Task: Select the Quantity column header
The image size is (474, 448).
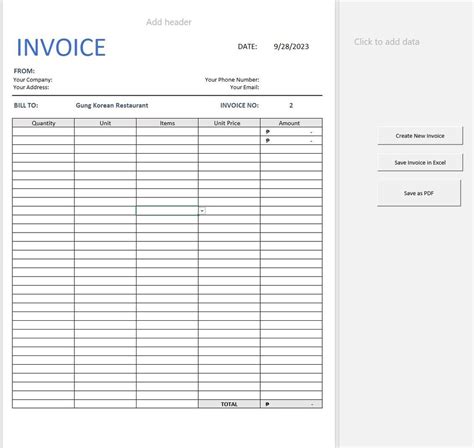Action: tap(43, 123)
